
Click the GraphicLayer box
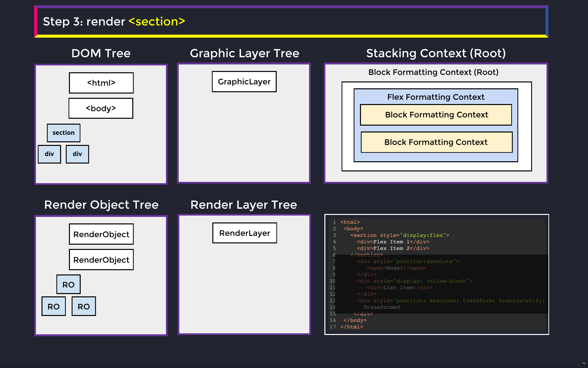[x=244, y=81]
